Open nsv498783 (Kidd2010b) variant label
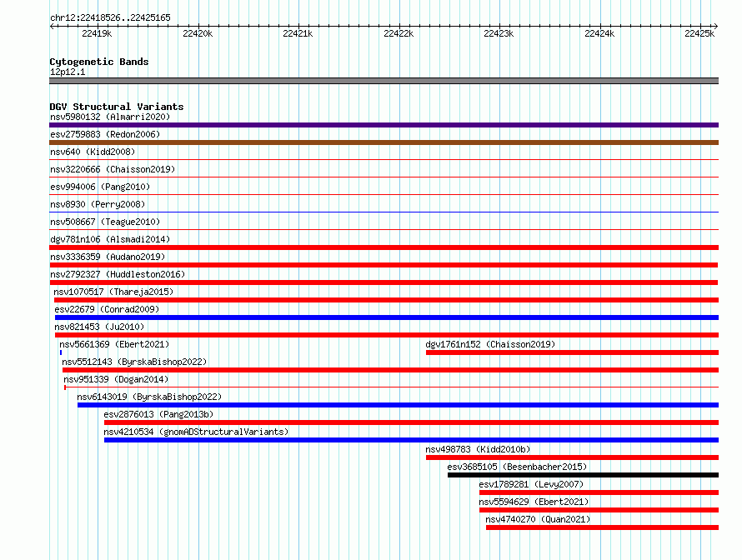This screenshot has width=742, height=560. [478, 449]
